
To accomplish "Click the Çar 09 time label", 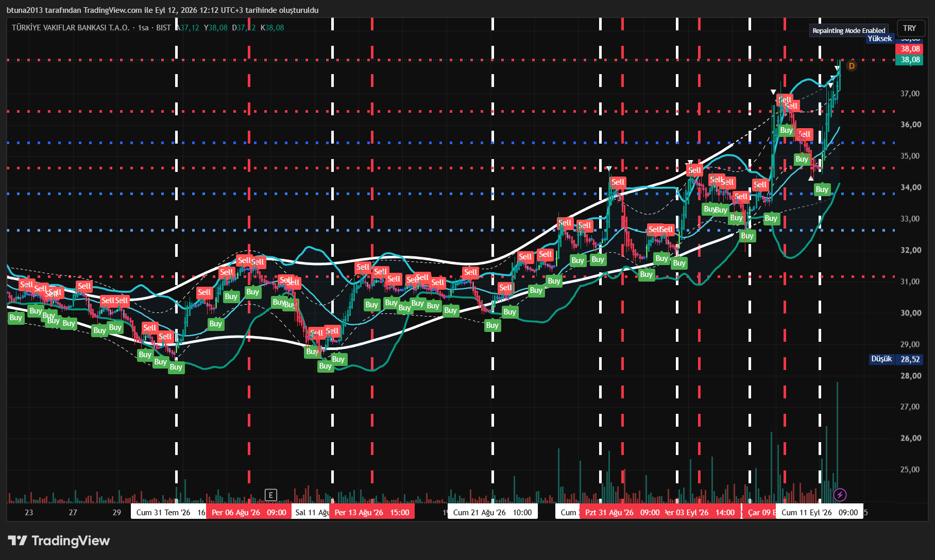I will pyautogui.click(x=759, y=513).
